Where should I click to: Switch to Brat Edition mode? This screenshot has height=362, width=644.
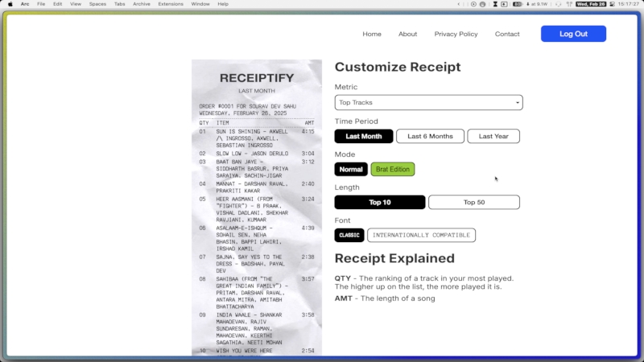point(393,169)
